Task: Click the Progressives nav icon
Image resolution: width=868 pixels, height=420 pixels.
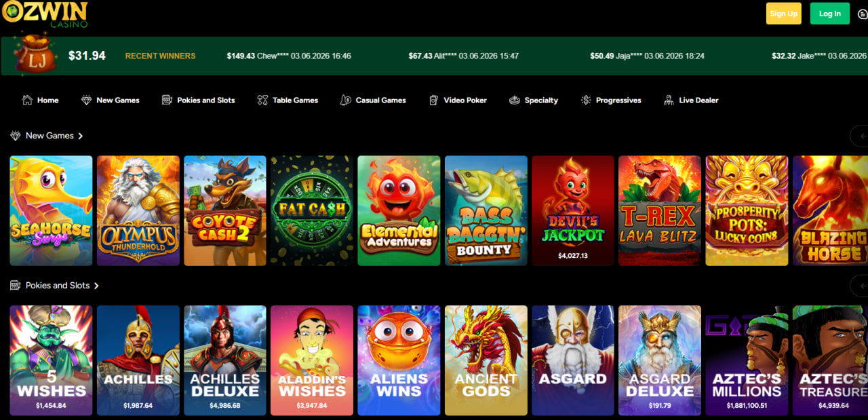Action: 586,100
